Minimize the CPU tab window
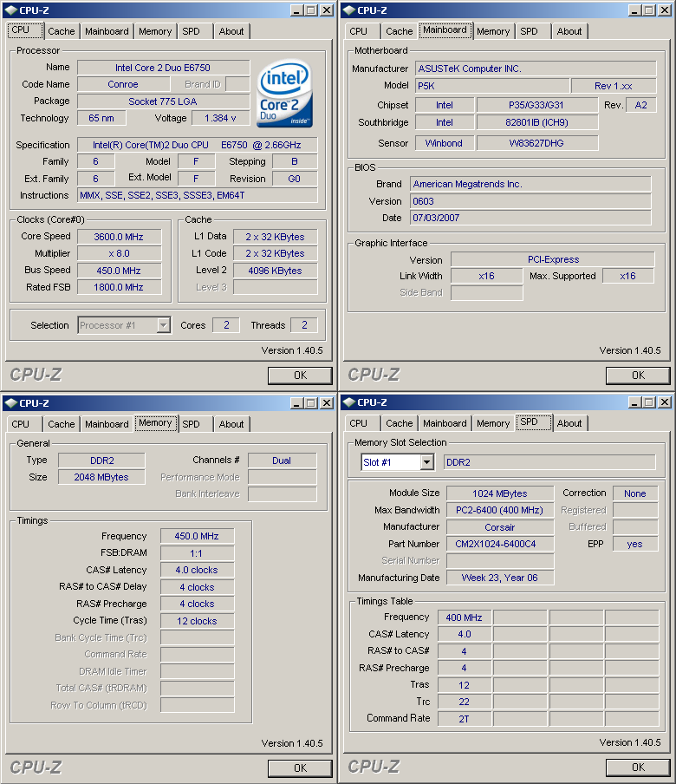This screenshot has height=784, width=676. (x=296, y=10)
